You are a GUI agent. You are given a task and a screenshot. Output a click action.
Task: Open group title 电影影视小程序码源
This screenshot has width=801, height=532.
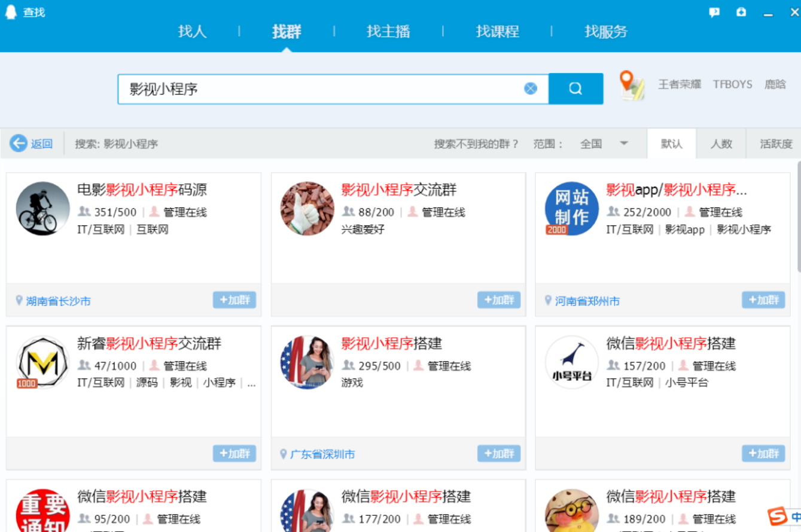click(142, 190)
